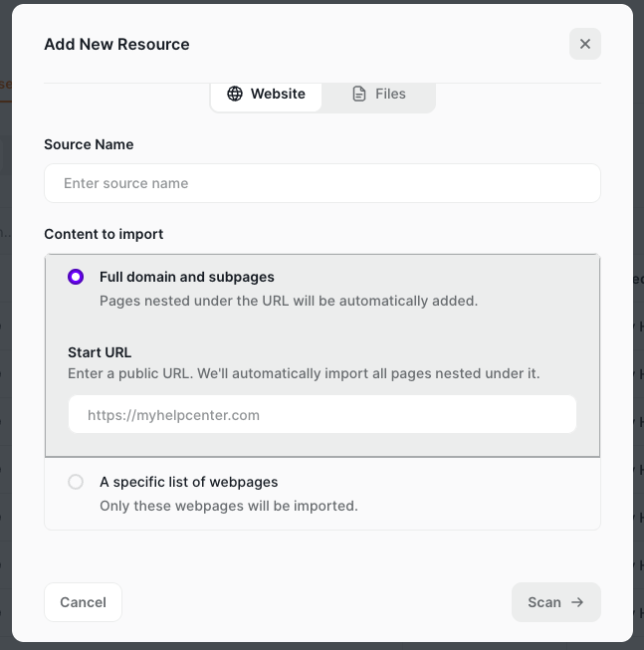Click the document icon on Files tab

(359, 94)
